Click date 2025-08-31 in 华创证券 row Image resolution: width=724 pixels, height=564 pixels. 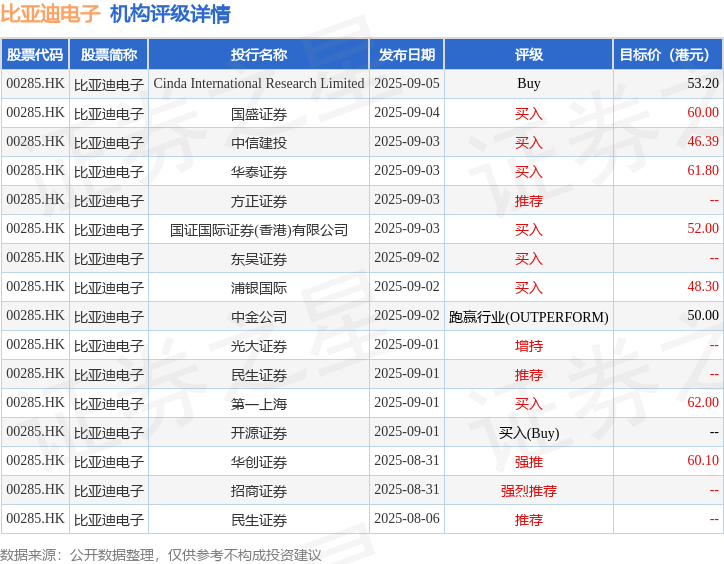pyautogui.click(x=407, y=461)
